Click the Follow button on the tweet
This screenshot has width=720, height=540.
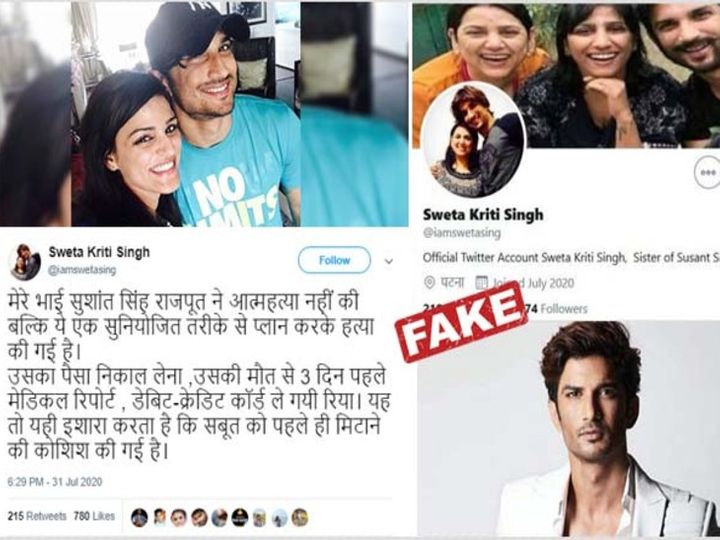click(x=334, y=260)
